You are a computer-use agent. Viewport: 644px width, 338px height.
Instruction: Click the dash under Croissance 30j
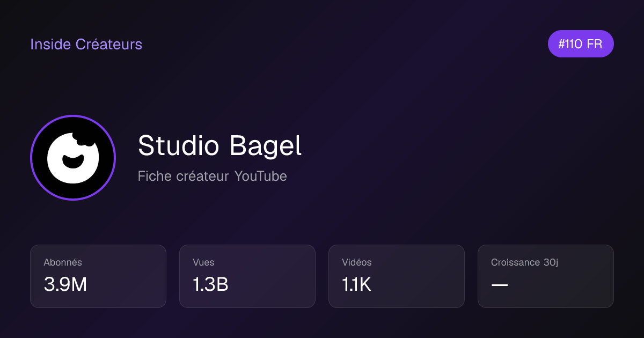click(500, 285)
